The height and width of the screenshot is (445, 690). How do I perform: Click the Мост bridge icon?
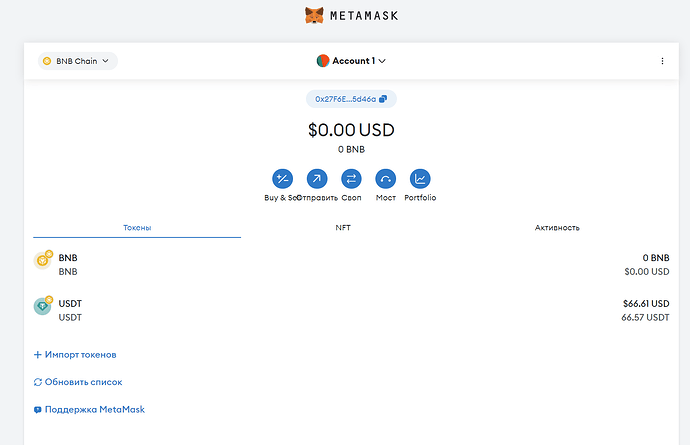pyautogui.click(x=385, y=179)
